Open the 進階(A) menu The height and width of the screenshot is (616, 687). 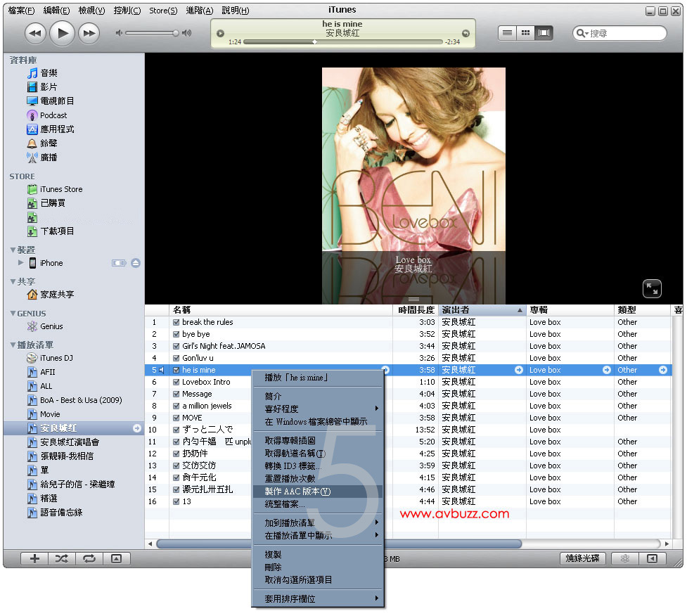click(x=200, y=11)
